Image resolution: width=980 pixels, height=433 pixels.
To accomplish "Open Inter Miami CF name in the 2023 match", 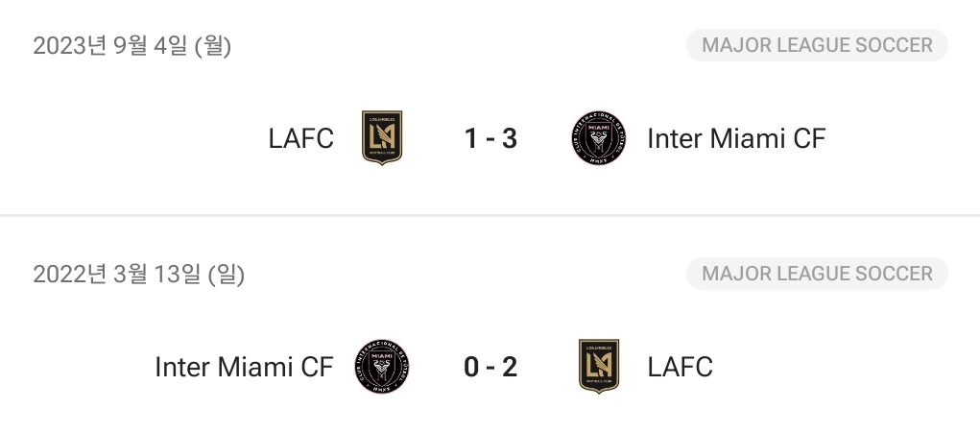I will [736, 139].
